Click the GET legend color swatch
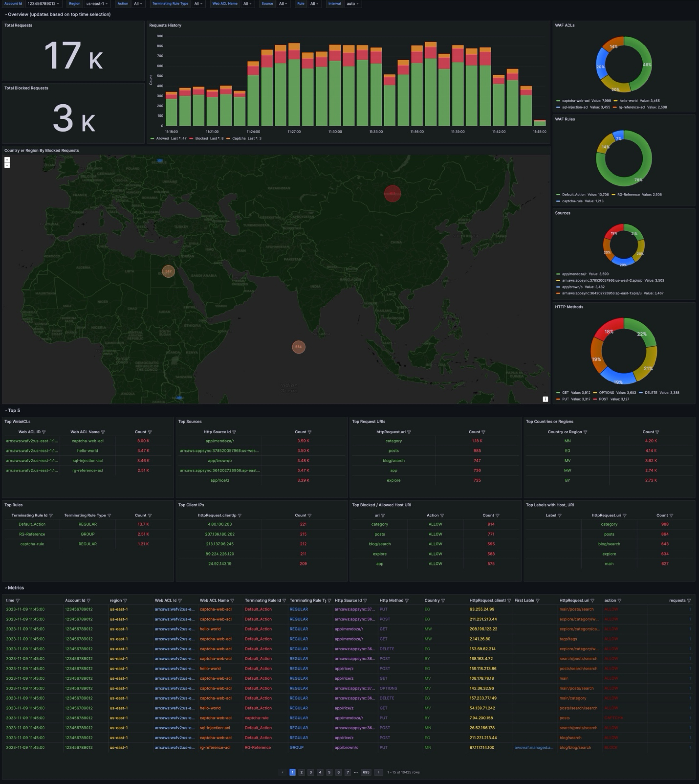The height and width of the screenshot is (784, 699). click(558, 393)
